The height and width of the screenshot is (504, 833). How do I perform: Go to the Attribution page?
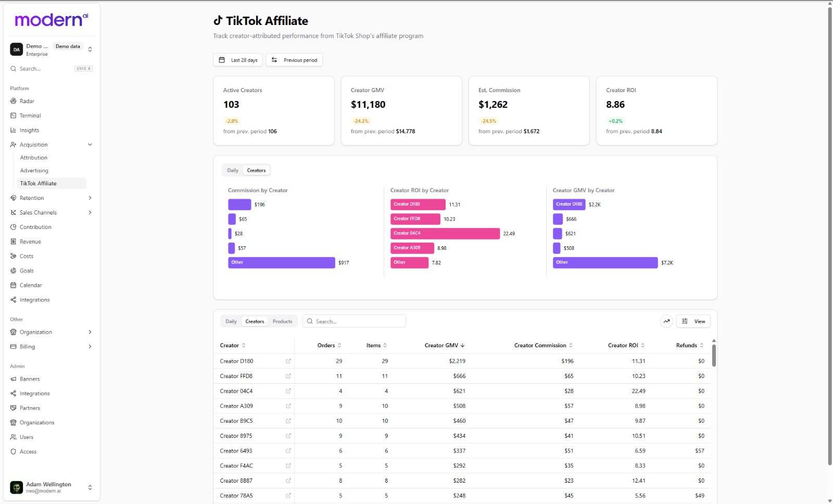pos(34,158)
